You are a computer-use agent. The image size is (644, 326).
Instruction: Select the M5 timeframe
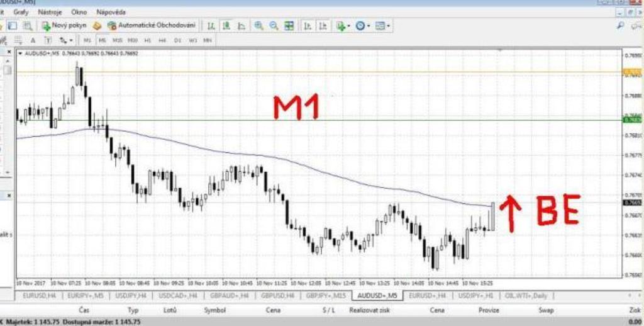pos(103,40)
